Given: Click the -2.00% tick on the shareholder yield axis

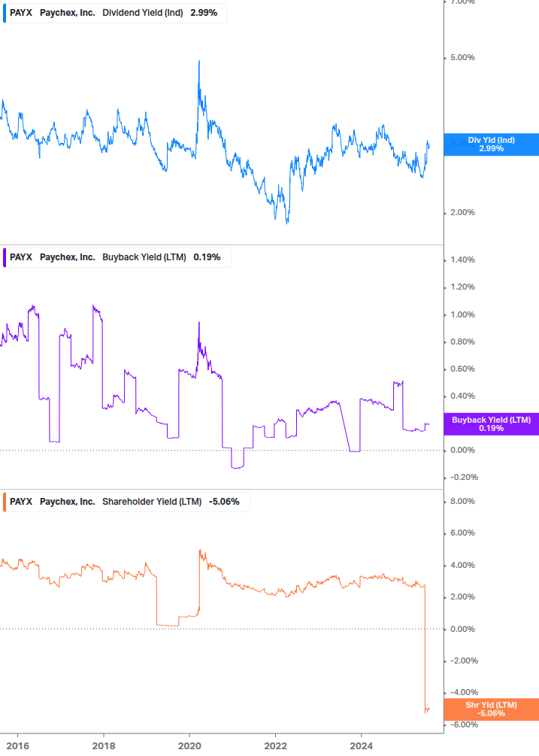Looking at the screenshot, I should pyautogui.click(x=464, y=660).
